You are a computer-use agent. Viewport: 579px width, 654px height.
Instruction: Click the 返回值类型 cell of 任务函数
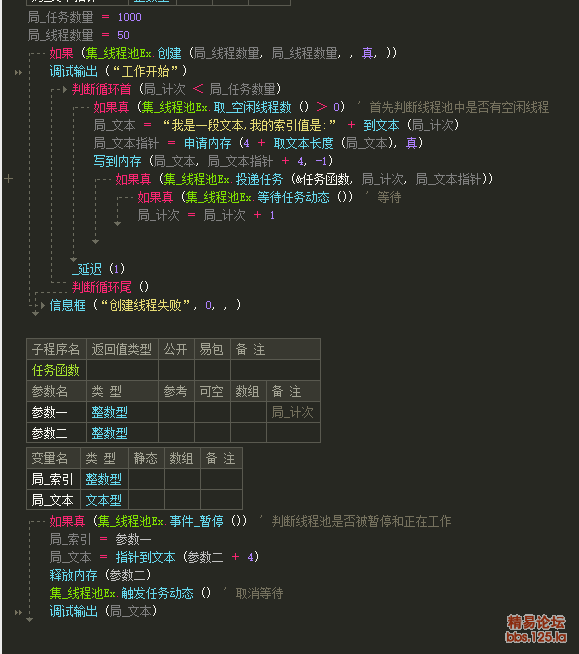point(122,370)
